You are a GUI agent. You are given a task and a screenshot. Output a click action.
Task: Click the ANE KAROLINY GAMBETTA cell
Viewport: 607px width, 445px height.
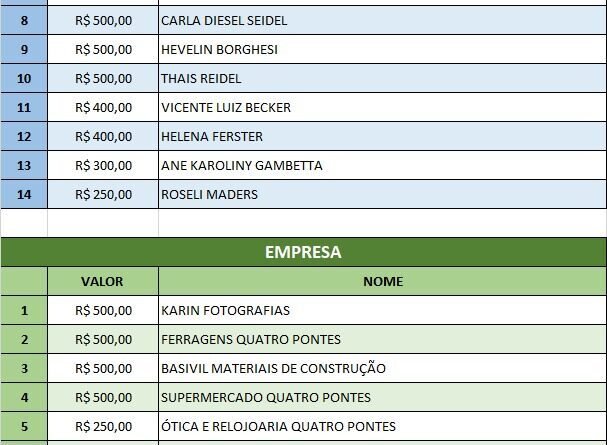click(241, 165)
